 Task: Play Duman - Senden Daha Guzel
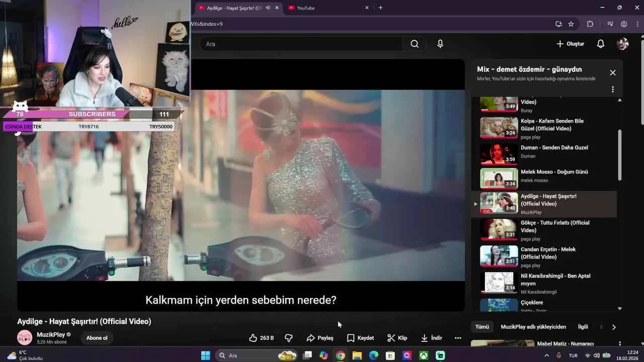click(x=544, y=153)
